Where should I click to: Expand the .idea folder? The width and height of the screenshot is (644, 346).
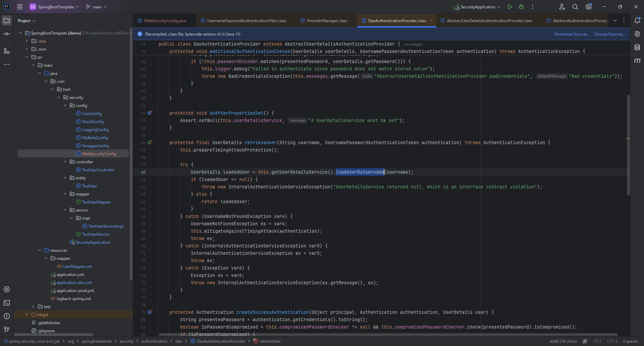click(x=27, y=41)
